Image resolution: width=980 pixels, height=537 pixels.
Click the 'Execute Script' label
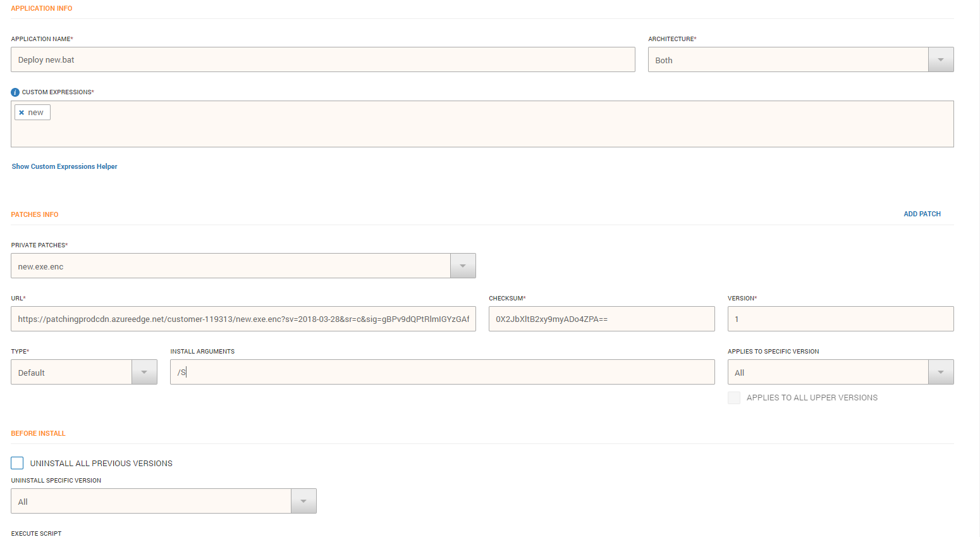[x=36, y=533]
